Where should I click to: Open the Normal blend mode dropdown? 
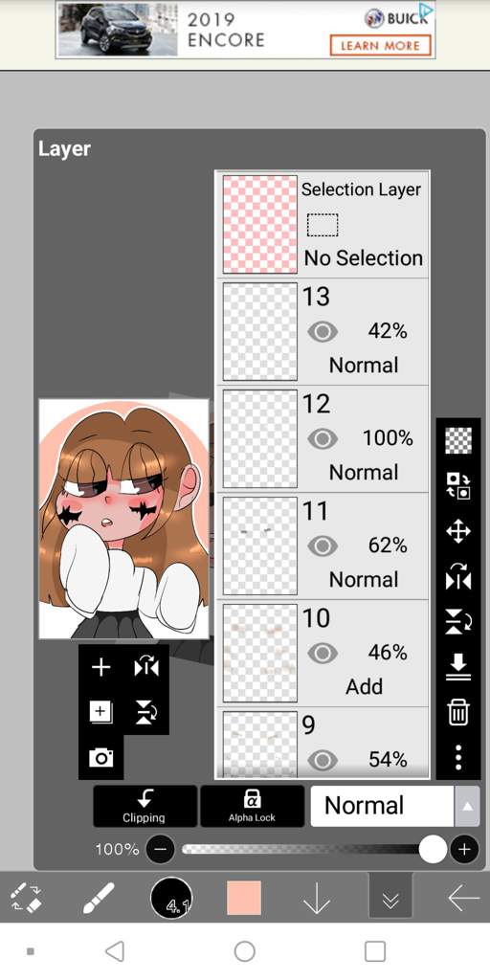(382, 806)
